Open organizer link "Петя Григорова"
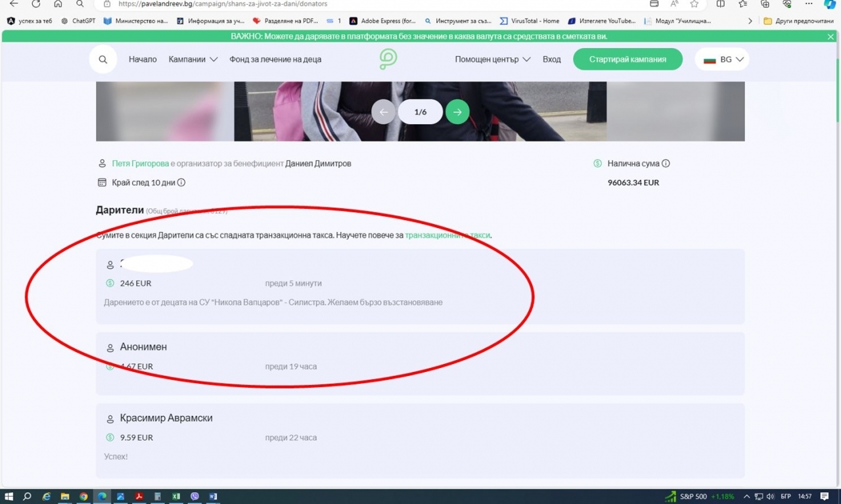 pos(140,164)
